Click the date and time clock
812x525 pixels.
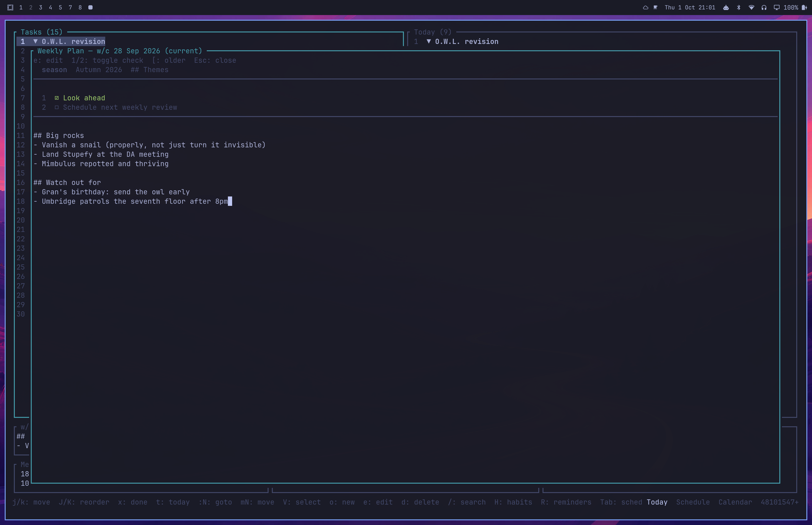[690, 8]
